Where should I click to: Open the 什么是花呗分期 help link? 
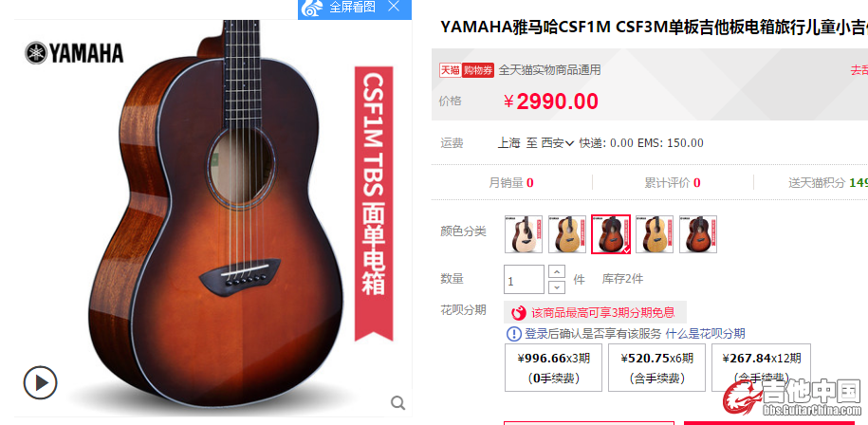705,334
